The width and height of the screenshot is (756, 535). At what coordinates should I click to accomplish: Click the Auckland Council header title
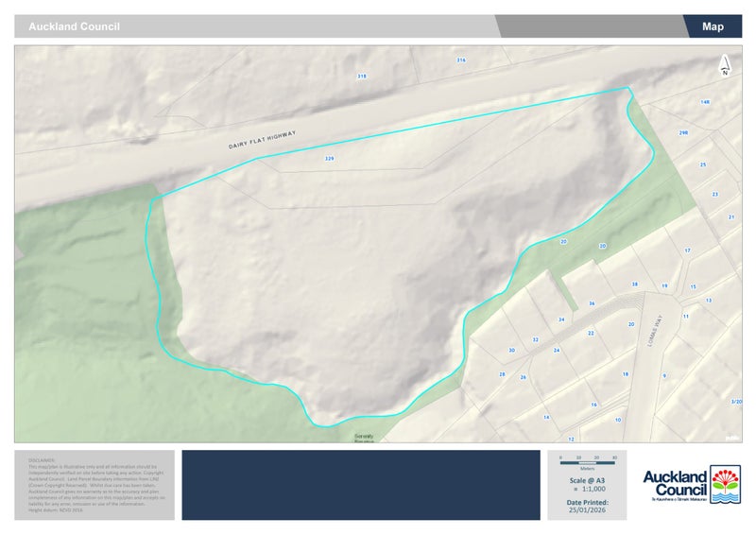[74, 26]
